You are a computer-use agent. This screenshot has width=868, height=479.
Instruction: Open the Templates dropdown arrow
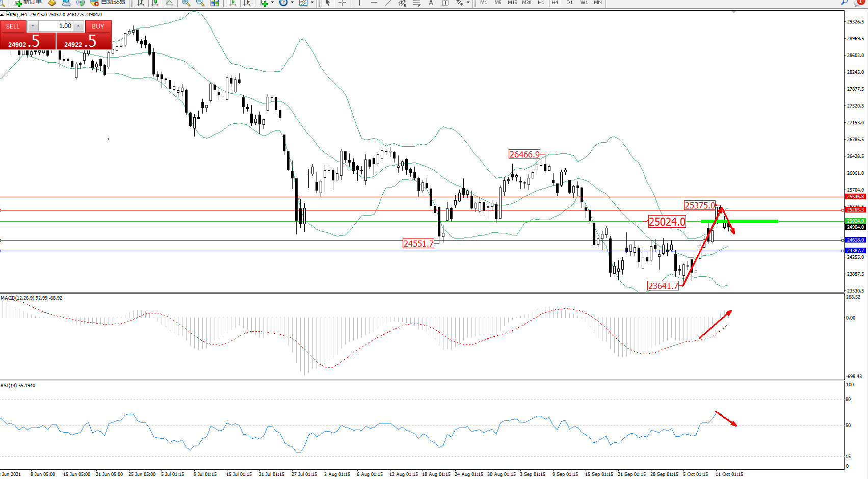tap(312, 3)
